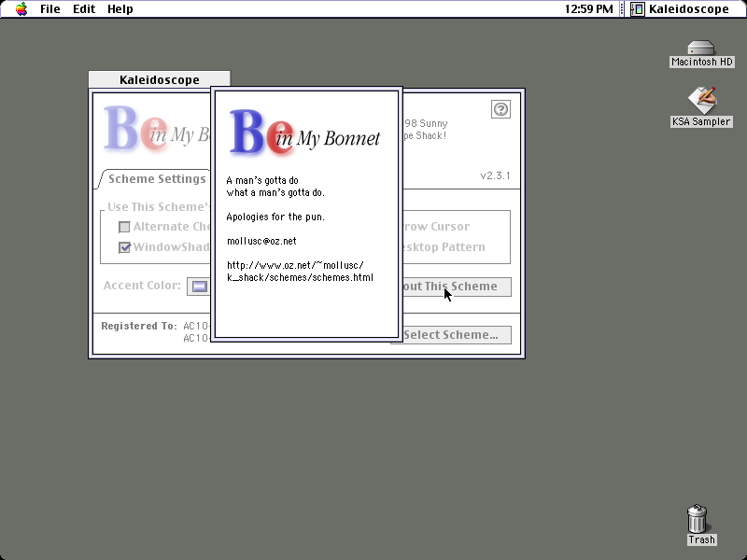Open the Accent Color swatch popup
The width and height of the screenshot is (747, 560).
pyautogui.click(x=199, y=287)
